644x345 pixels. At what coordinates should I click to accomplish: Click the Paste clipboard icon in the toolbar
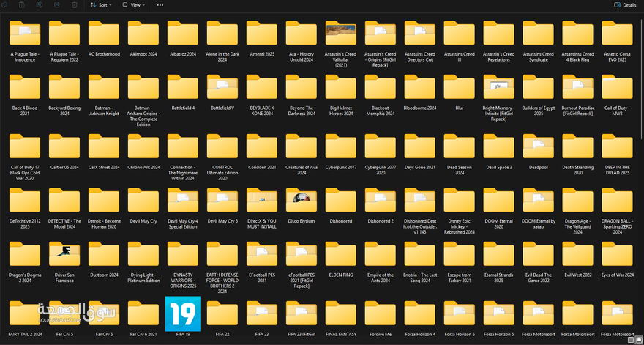point(22,5)
